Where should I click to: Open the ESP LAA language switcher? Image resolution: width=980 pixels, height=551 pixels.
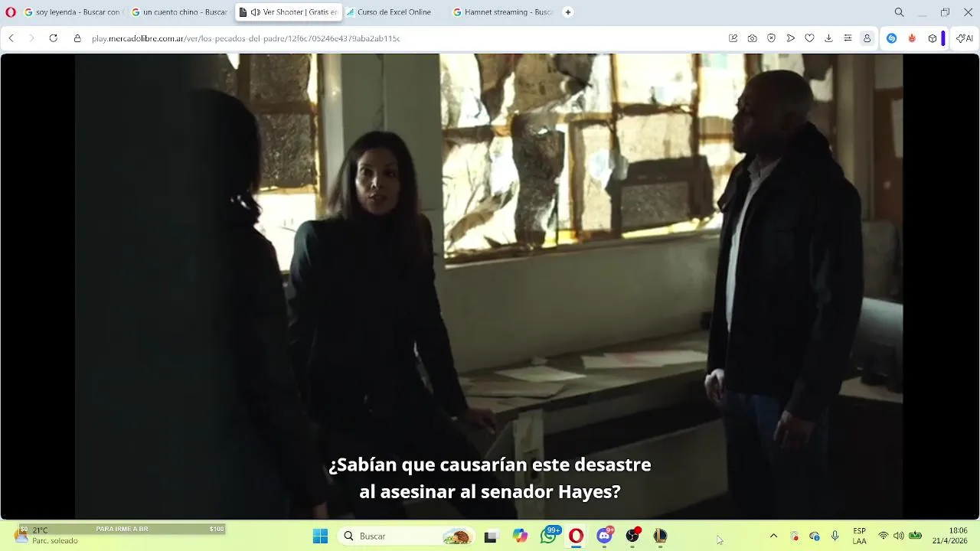point(860,536)
